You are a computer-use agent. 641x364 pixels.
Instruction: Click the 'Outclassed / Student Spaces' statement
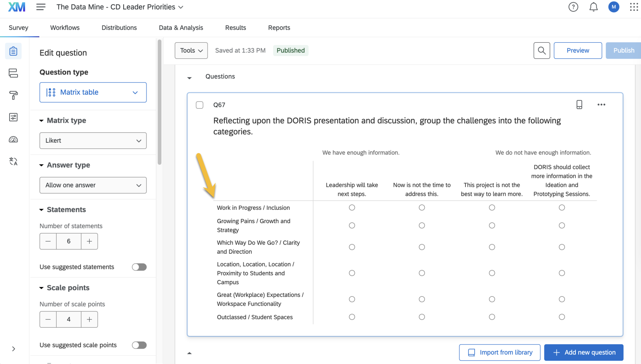255,317
